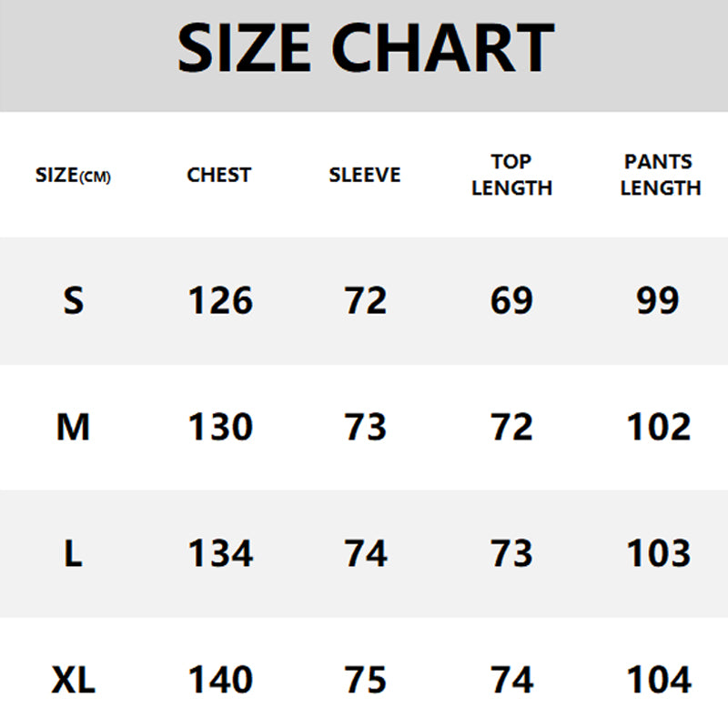Click the L size row label
The image size is (728, 728).
point(74,553)
